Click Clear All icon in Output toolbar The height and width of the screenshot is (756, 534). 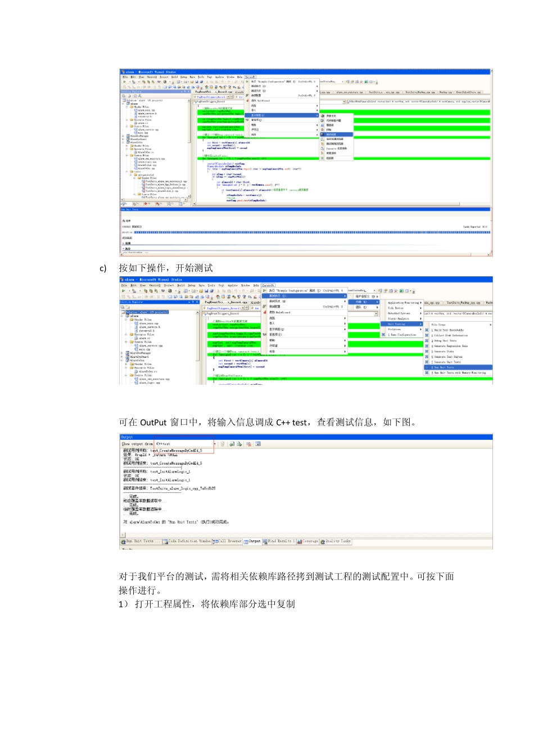click(248, 444)
